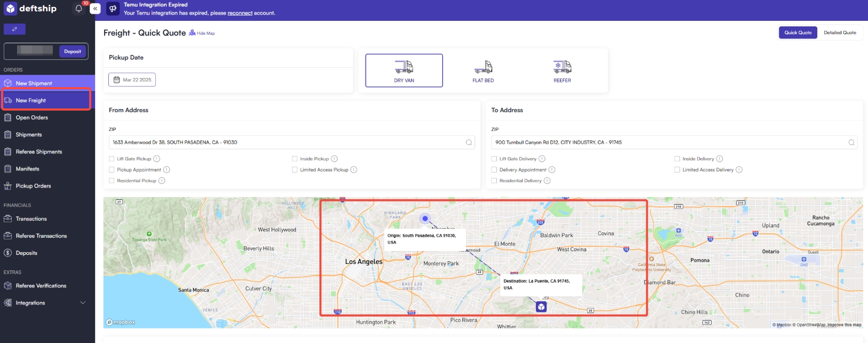
Task: Show info for Limited Access Delivery
Action: click(x=739, y=170)
